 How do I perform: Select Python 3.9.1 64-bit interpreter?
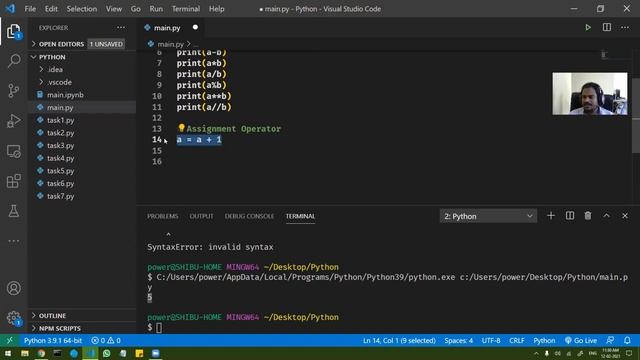(x=53, y=340)
